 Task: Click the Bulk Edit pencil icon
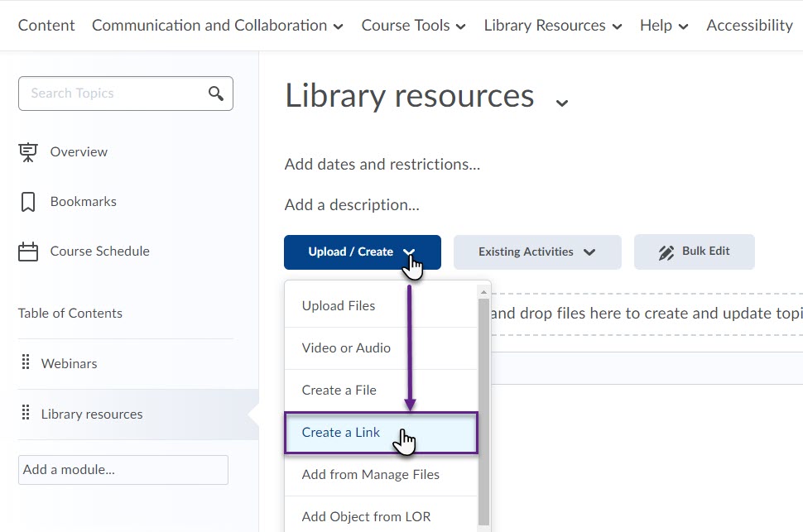coord(666,252)
